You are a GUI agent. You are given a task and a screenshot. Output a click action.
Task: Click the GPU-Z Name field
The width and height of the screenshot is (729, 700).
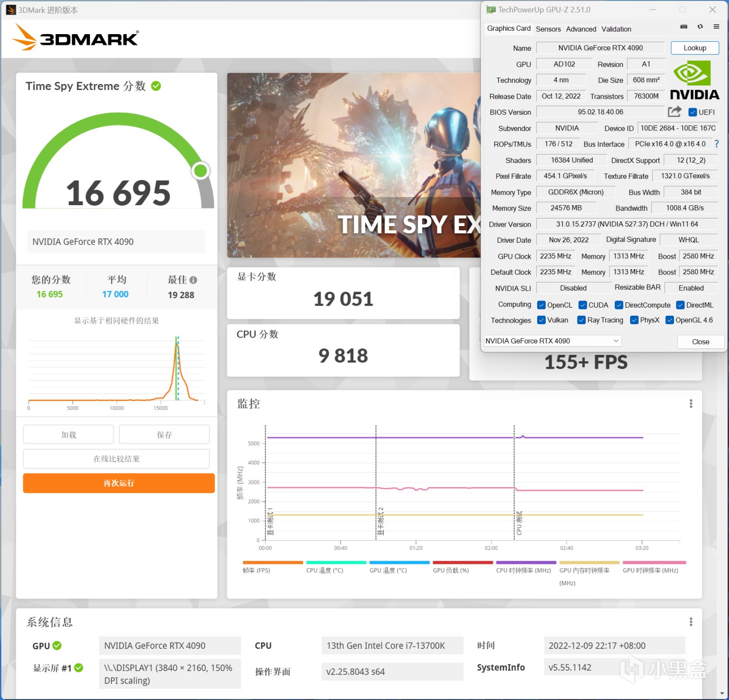(600, 48)
